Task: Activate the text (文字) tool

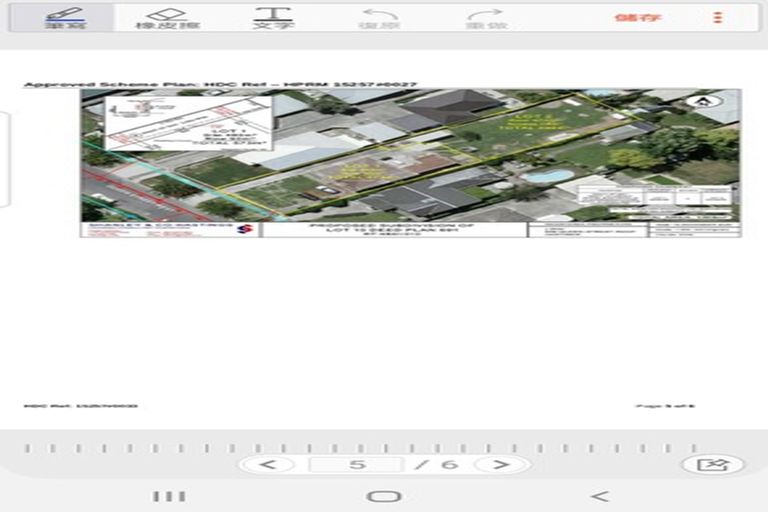Action: coord(273,18)
